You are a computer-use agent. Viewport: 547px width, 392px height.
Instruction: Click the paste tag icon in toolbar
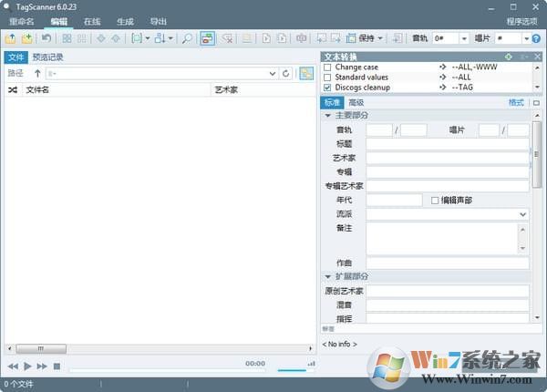pyautogui.click(x=335, y=38)
